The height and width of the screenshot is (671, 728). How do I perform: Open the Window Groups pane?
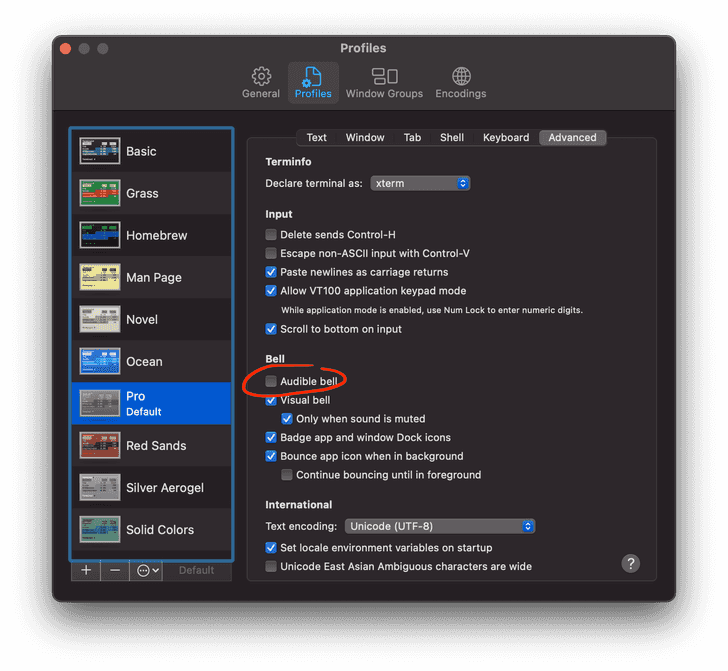point(384,83)
